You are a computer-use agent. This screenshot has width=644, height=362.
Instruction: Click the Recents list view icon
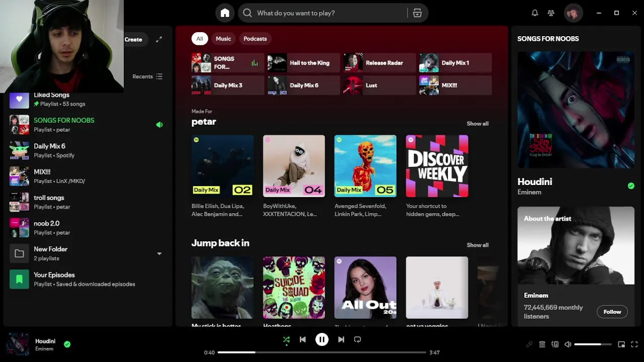[159, 76]
